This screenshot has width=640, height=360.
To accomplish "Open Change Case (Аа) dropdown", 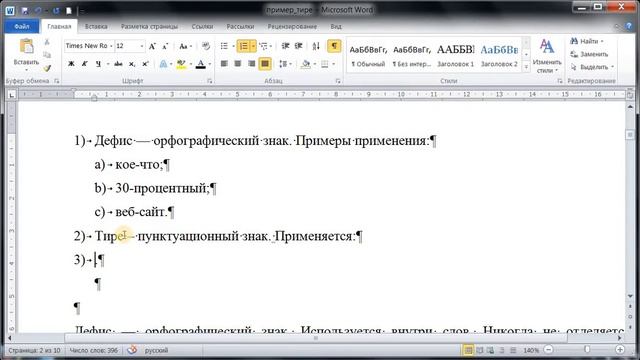I will coord(185,46).
